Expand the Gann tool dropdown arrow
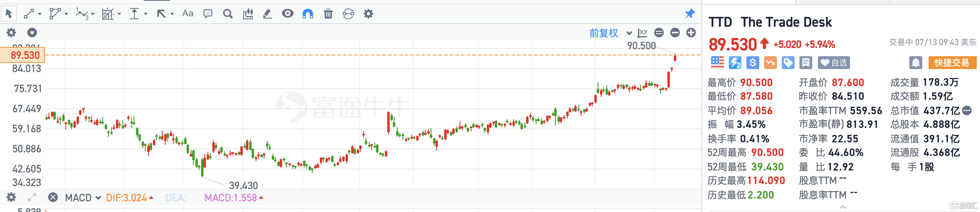980x212 pixels. [x=119, y=14]
